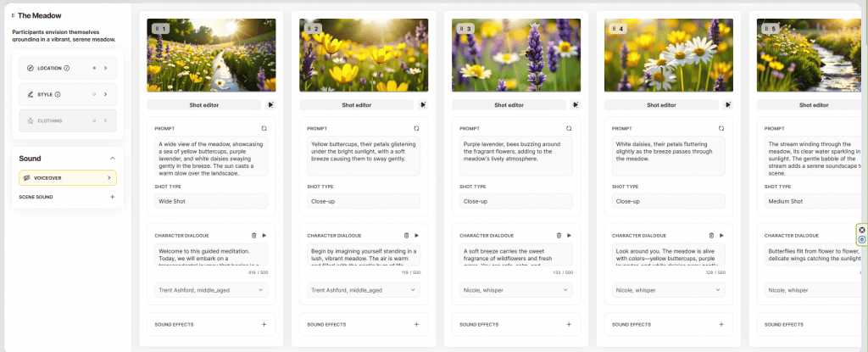Toggle the Clothing status circle

coord(94,120)
